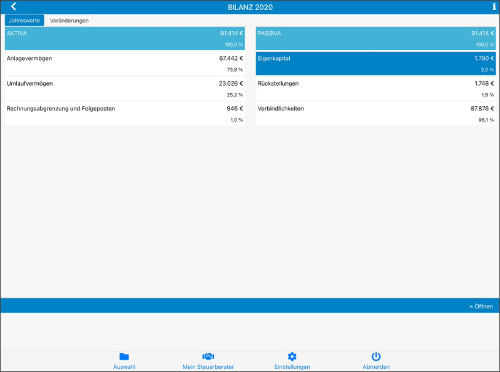The height and width of the screenshot is (372, 500).
Task: Select the Jahreswerte tab
Action: [25, 21]
